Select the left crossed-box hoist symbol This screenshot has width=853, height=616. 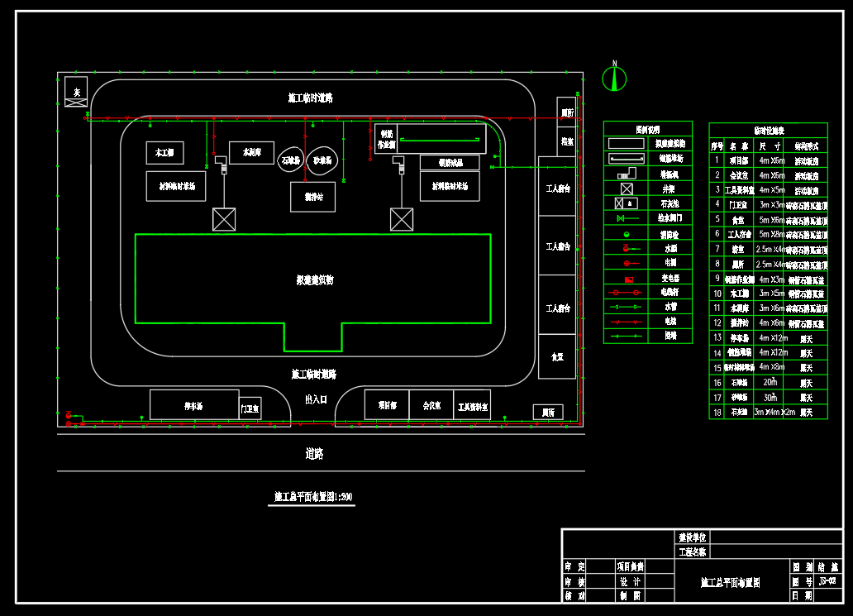point(224,219)
